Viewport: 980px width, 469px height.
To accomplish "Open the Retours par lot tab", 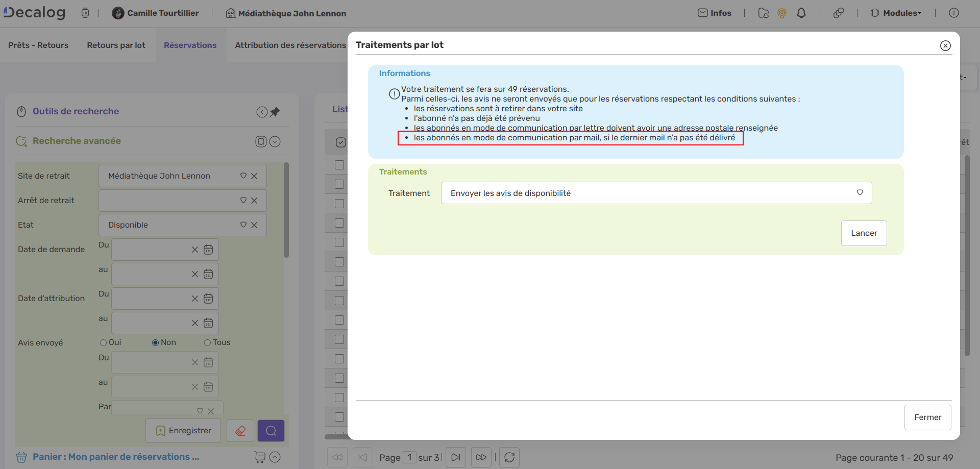I will pyautogui.click(x=116, y=45).
